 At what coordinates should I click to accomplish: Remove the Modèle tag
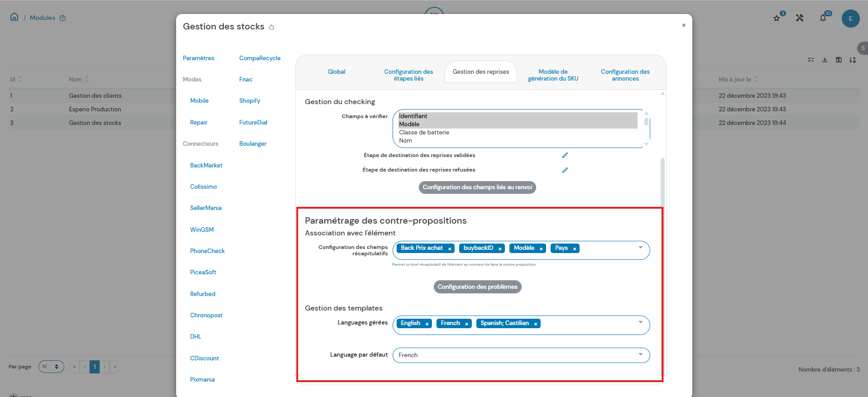(541, 249)
